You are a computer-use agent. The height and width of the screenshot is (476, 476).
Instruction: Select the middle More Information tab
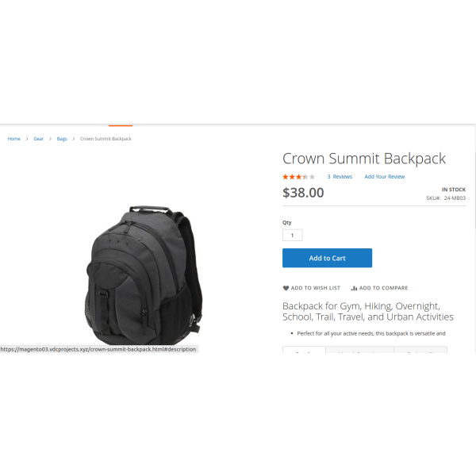pyautogui.click(x=359, y=350)
